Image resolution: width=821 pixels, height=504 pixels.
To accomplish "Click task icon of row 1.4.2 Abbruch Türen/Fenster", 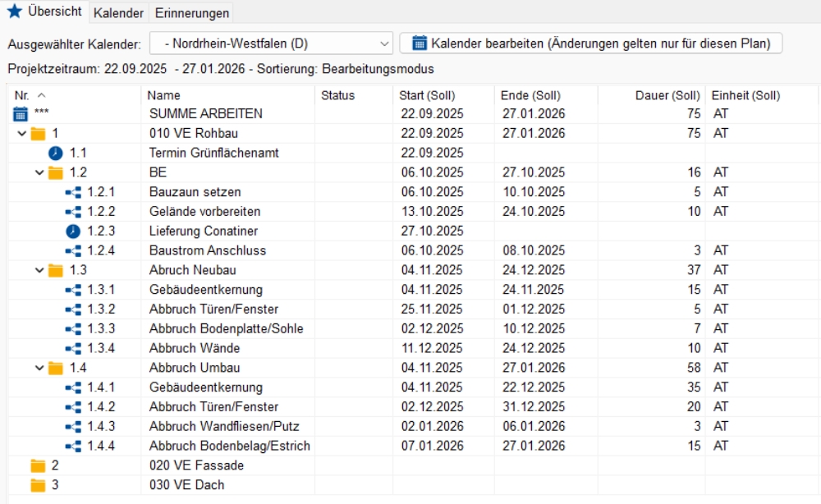I will coord(73,407).
